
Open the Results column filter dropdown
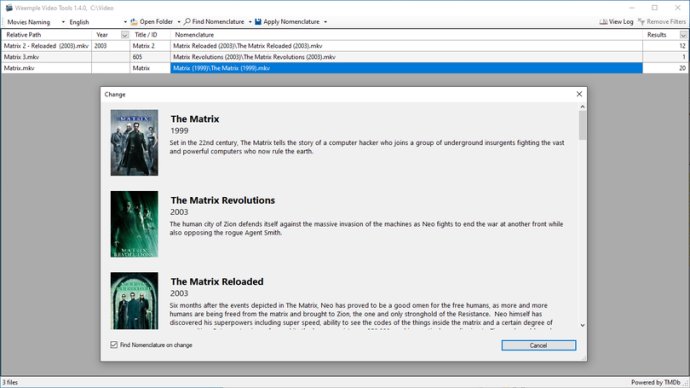coord(683,35)
